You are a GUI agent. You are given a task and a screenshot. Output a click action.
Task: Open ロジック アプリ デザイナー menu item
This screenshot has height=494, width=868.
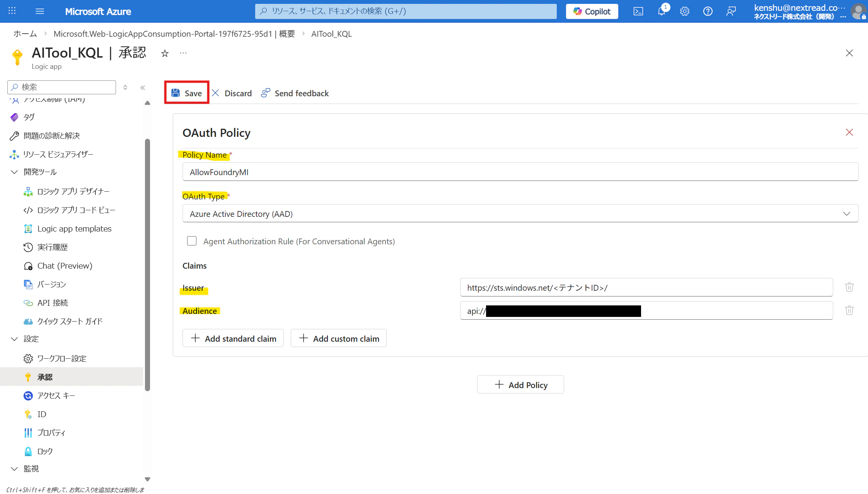tap(73, 191)
